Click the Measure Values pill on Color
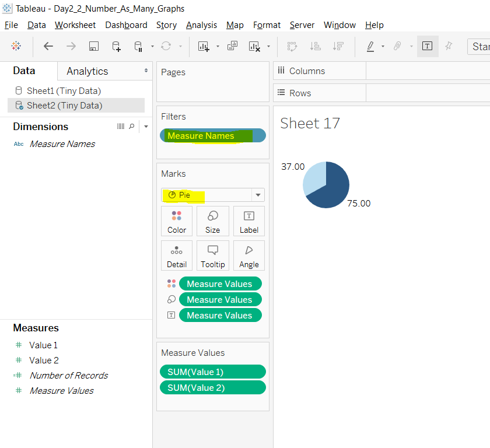 tap(220, 283)
